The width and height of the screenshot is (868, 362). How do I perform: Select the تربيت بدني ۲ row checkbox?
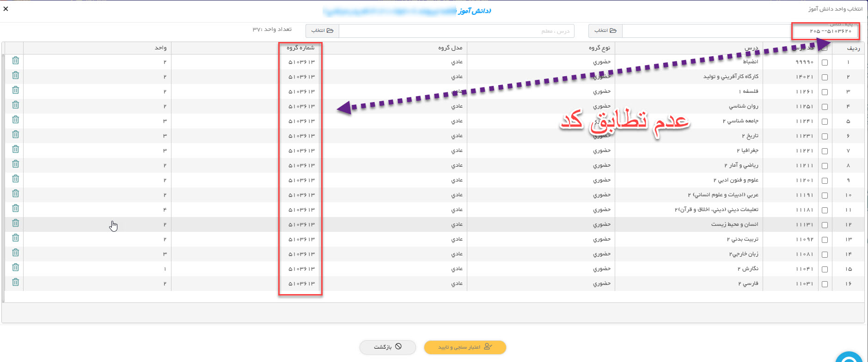point(825,240)
